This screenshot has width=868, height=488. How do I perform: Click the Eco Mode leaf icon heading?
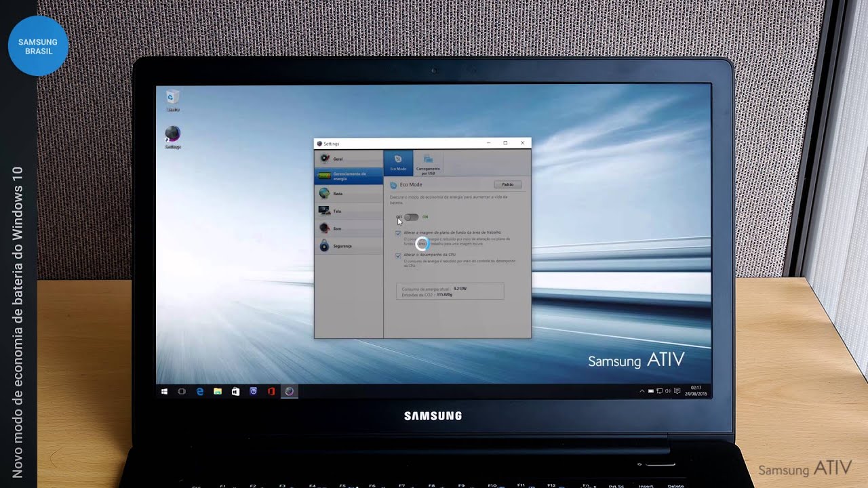[393, 185]
